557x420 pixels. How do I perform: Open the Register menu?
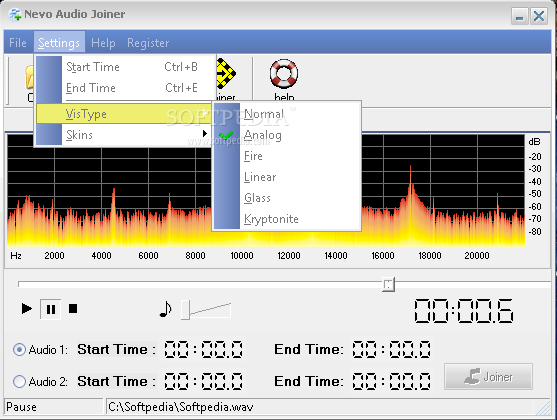pos(148,43)
